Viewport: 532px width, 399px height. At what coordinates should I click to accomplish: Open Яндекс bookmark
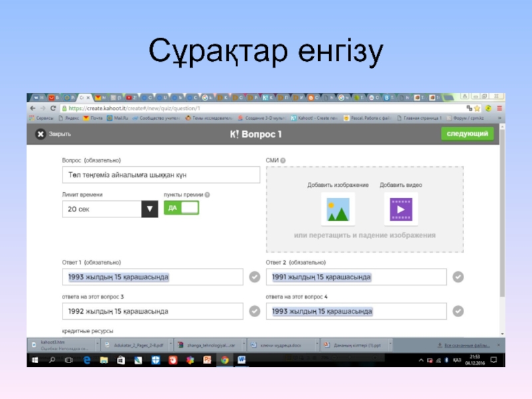(68, 118)
